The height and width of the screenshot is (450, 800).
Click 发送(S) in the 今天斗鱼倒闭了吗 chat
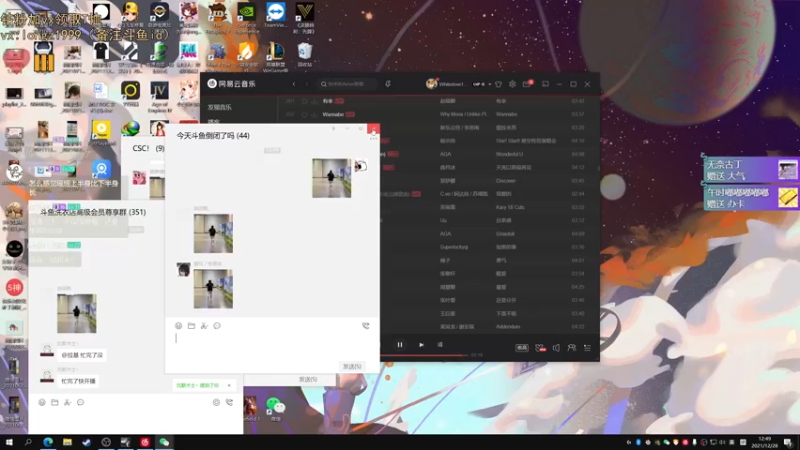pyautogui.click(x=352, y=366)
